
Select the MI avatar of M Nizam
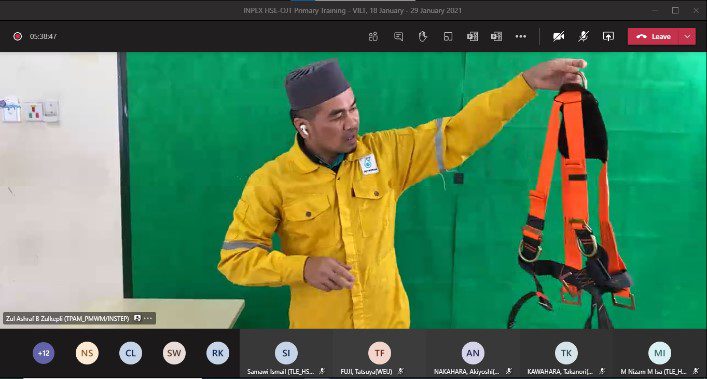coord(660,353)
